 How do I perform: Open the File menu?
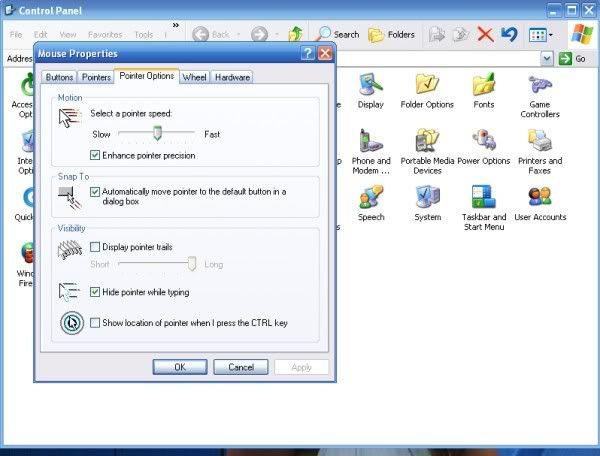point(16,35)
